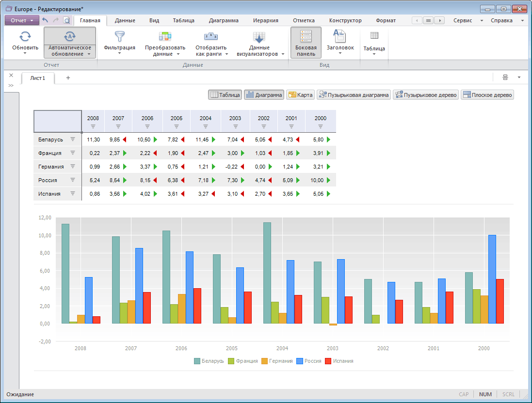Open the Отчет dropdown menu
The width and height of the screenshot is (532, 403).
click(x=22, y=20)
